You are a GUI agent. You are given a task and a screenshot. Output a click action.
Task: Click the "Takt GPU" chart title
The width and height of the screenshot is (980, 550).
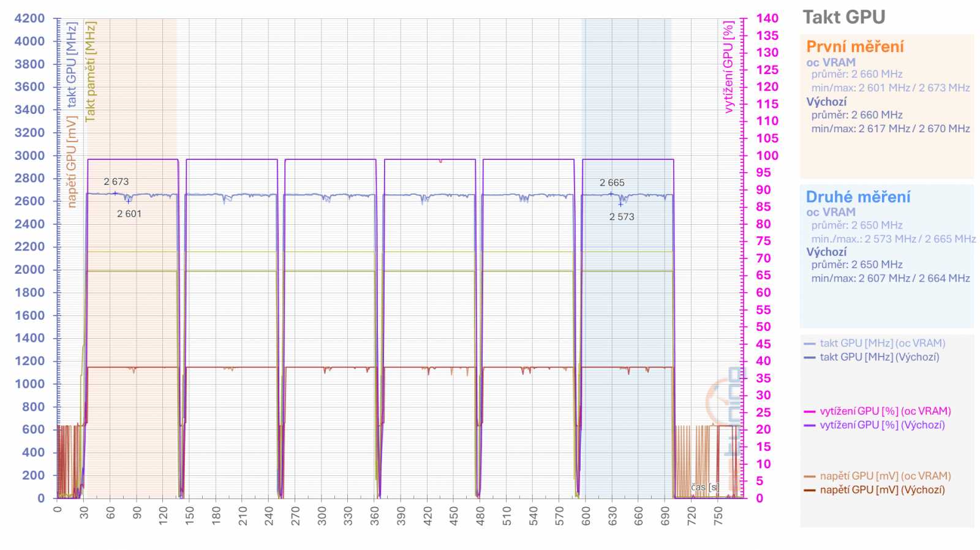click(843, 17)
